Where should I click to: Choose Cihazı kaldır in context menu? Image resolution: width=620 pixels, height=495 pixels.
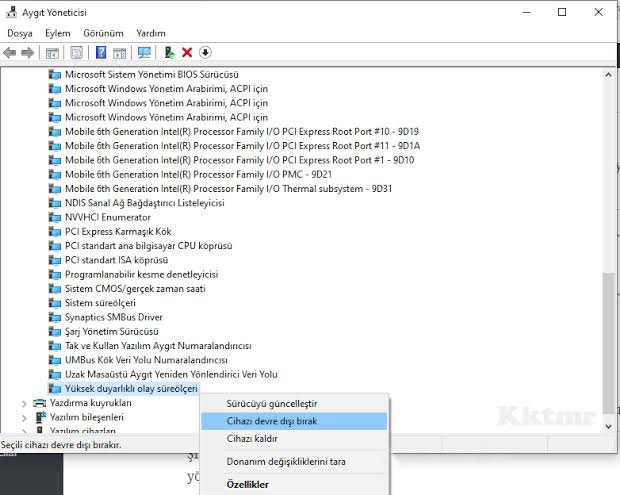[x=294, y=438]
